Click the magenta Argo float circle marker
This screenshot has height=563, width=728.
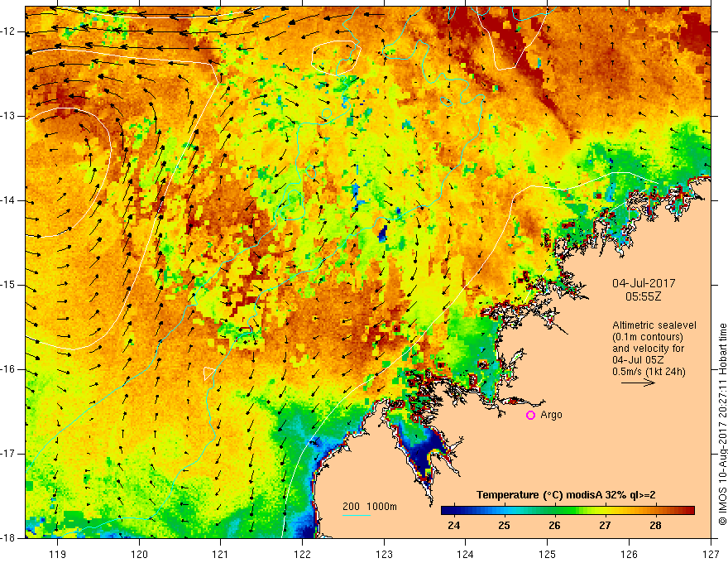[x=530, y=415]
